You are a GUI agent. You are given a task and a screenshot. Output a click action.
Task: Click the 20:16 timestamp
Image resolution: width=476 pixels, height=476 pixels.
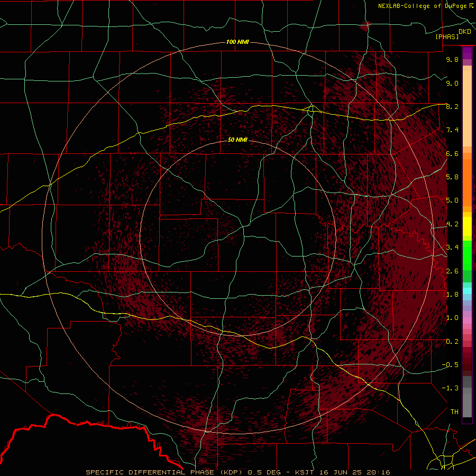click(x=378, y=472)
